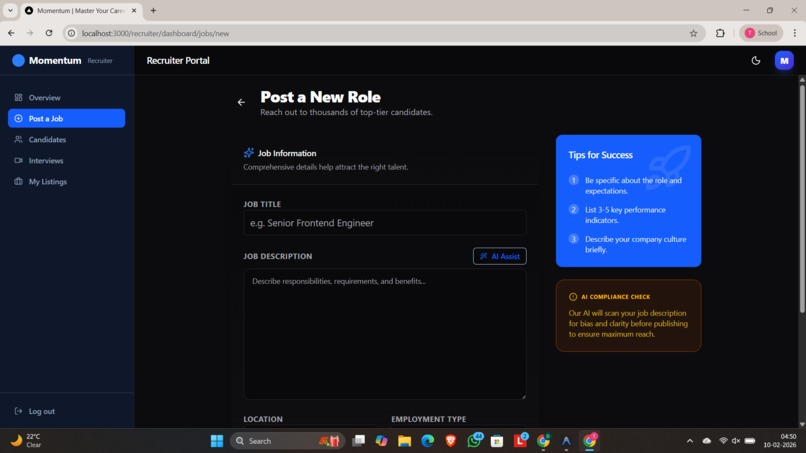The height and width of the screenshot is (453, 806).
Task: Open File Explorer from the taskbar
Action: click(x=405, y=441)
